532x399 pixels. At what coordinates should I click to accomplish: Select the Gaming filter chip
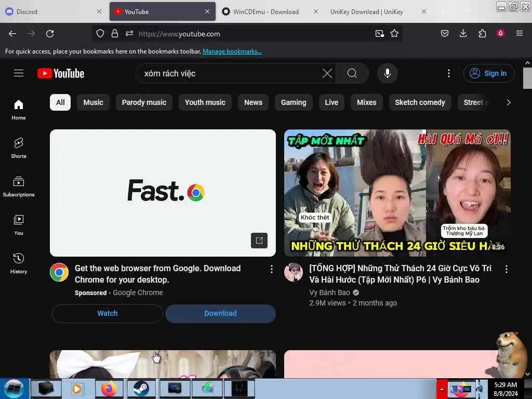[x=294, y=102]
